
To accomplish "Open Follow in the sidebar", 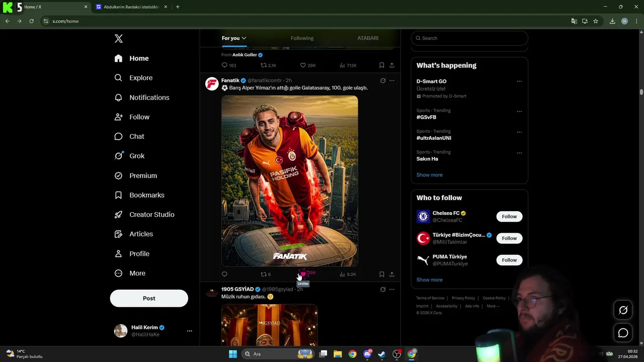I will pos(132,117).
